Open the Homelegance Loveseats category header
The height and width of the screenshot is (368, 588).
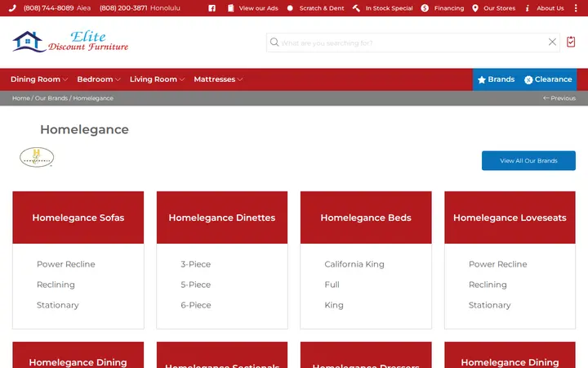[510, 218]
